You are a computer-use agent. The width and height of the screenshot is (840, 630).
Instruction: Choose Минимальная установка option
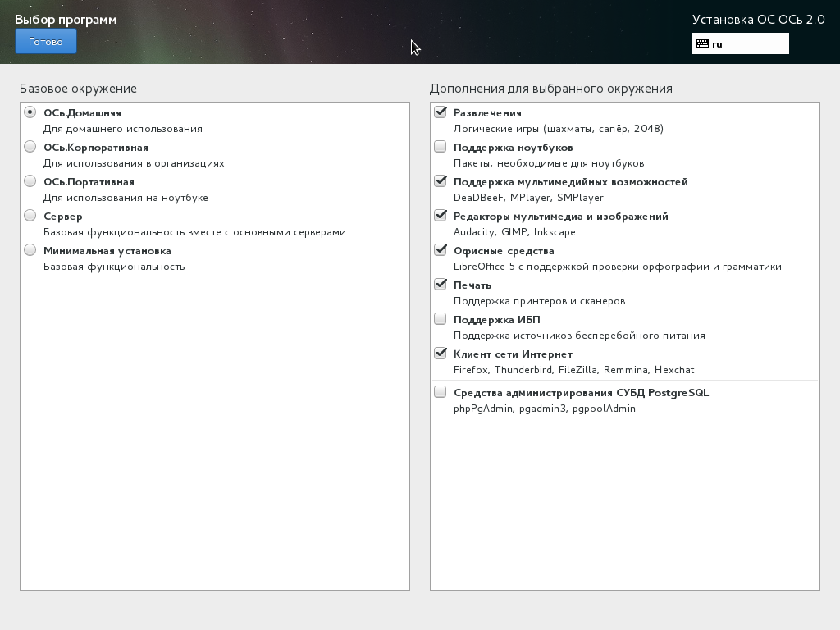click(x=30, y=250)
